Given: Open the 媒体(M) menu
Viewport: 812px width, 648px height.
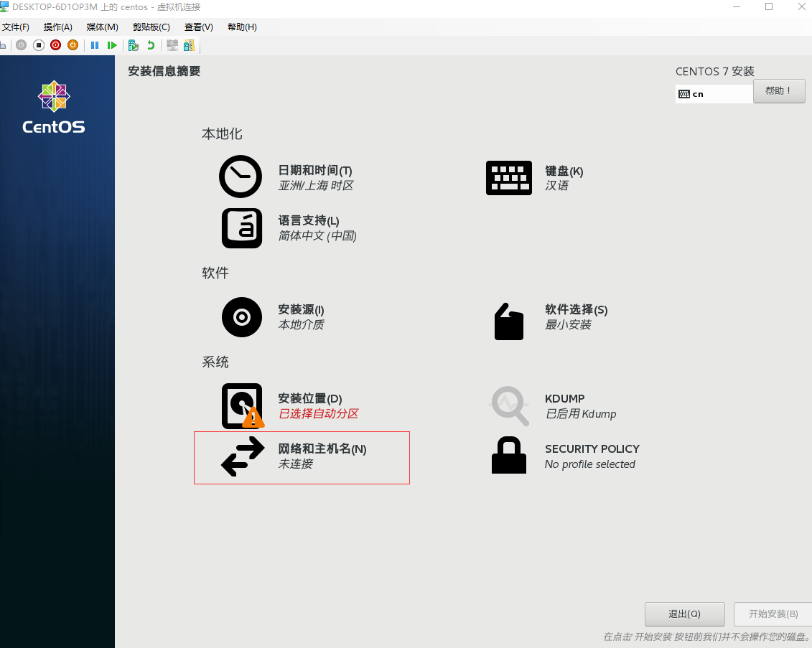Looking at the screenshot, I should [x=102, y=27].
